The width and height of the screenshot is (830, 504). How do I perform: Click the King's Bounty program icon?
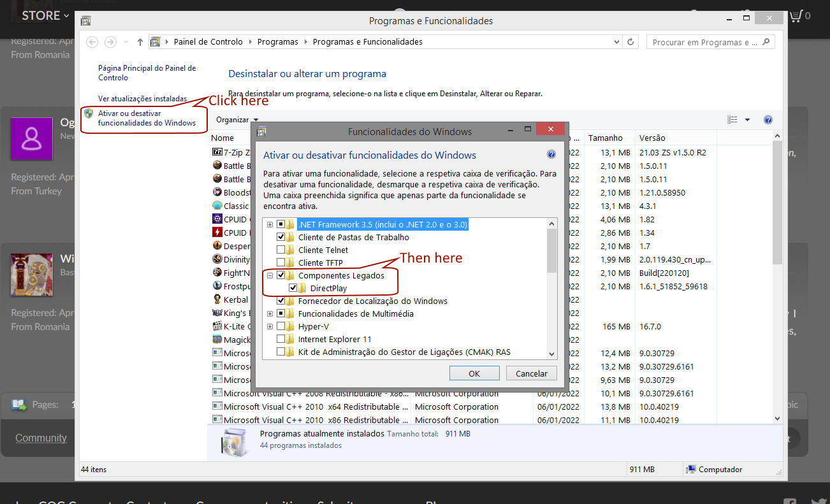click(x=217, y=313)
